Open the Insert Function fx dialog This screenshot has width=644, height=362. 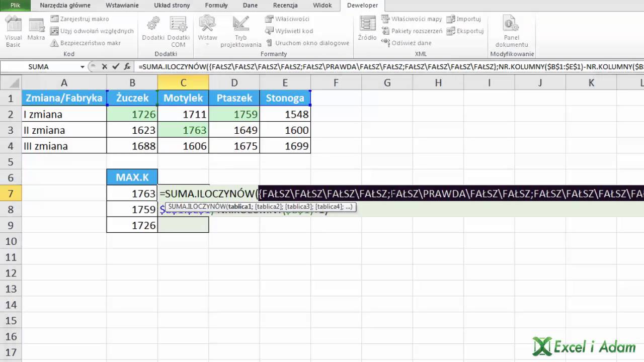coord(127,66)
